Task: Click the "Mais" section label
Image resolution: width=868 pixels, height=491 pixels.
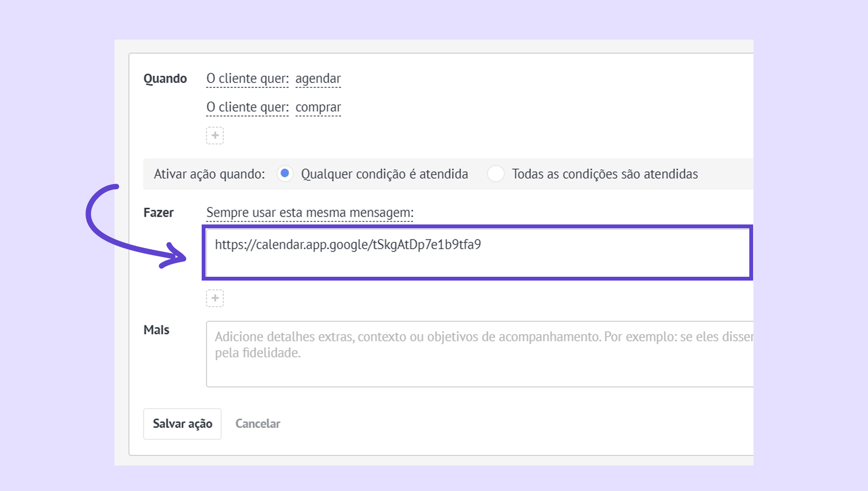Action: point(156,329)
